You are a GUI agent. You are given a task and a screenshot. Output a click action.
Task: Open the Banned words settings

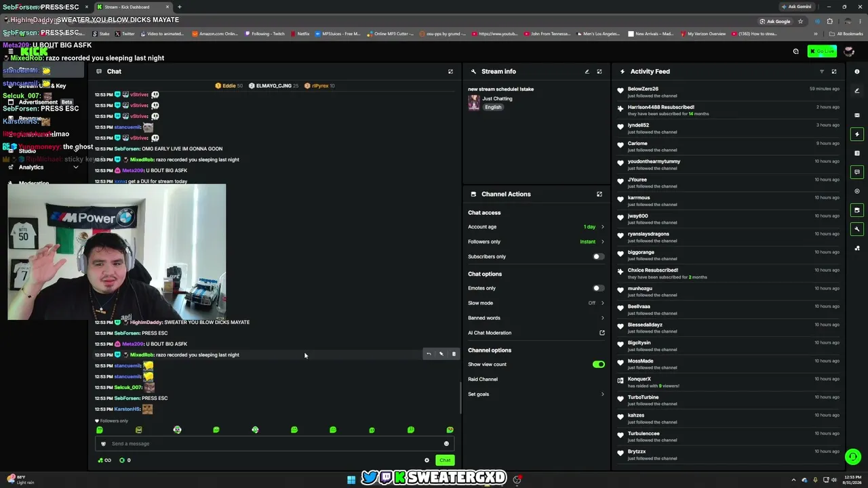[536, 318]
